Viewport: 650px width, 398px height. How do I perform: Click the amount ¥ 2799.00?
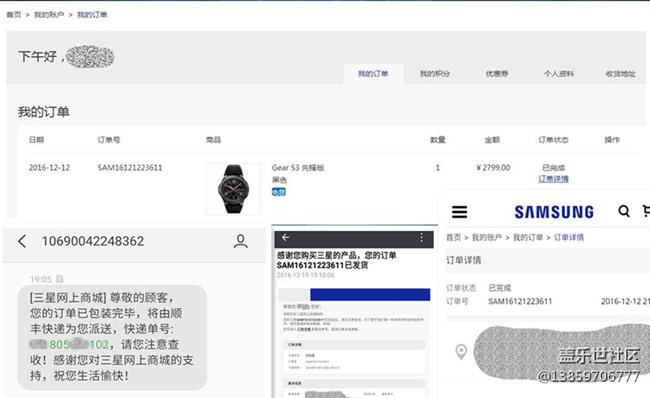pyautogui.click(x=493, y=167)
